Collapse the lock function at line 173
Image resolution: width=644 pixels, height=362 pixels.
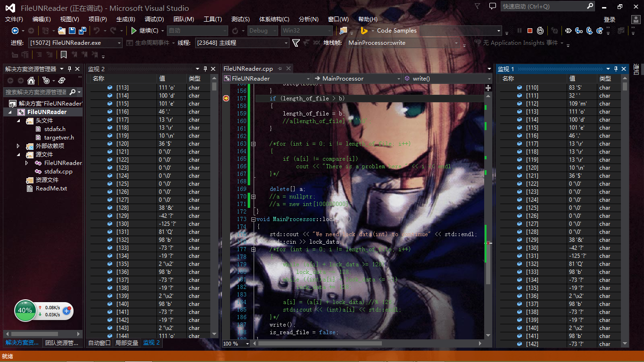[253, 219]
